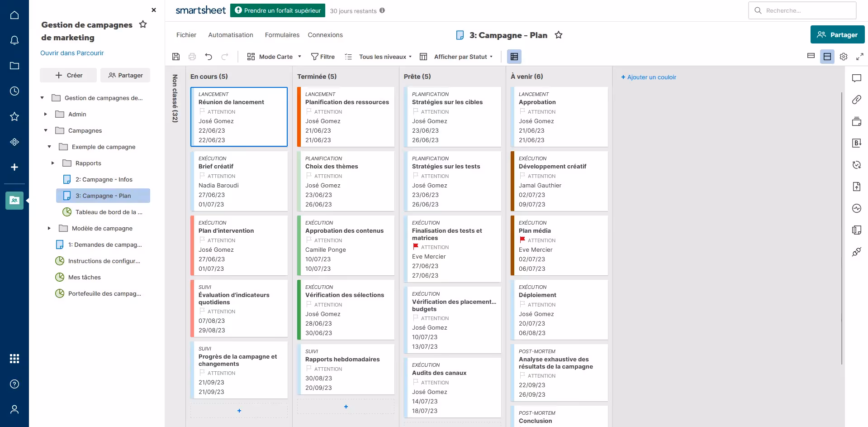Image resolution: width=868 pixels, height=427 pixels.
Task: Click the Partager button at top right
Action: point(837,35)
